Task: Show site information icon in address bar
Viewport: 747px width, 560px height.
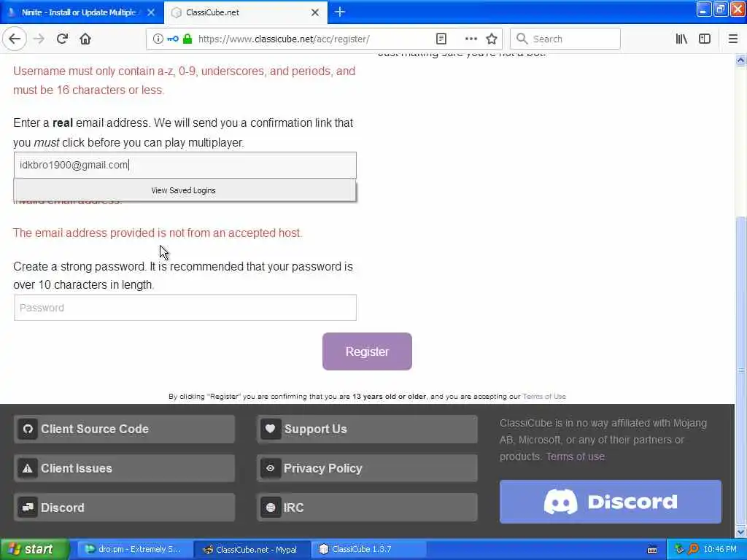Action: click(158, 39)
